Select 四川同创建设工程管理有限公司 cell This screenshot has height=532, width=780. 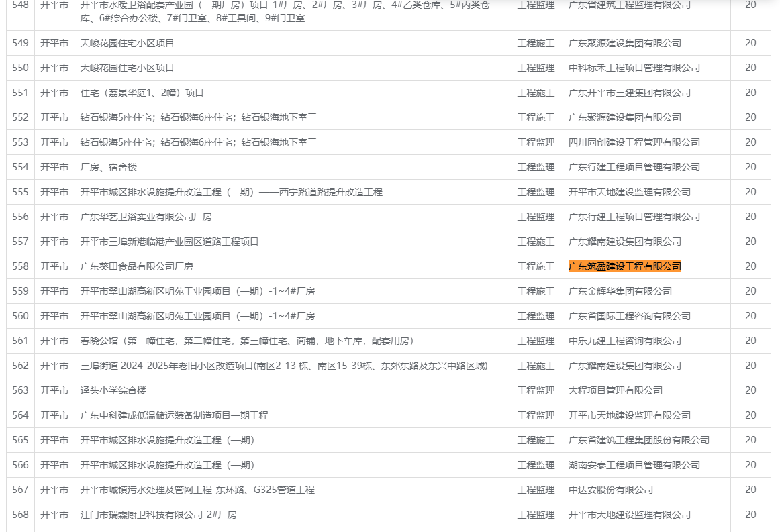click(634, 142)
